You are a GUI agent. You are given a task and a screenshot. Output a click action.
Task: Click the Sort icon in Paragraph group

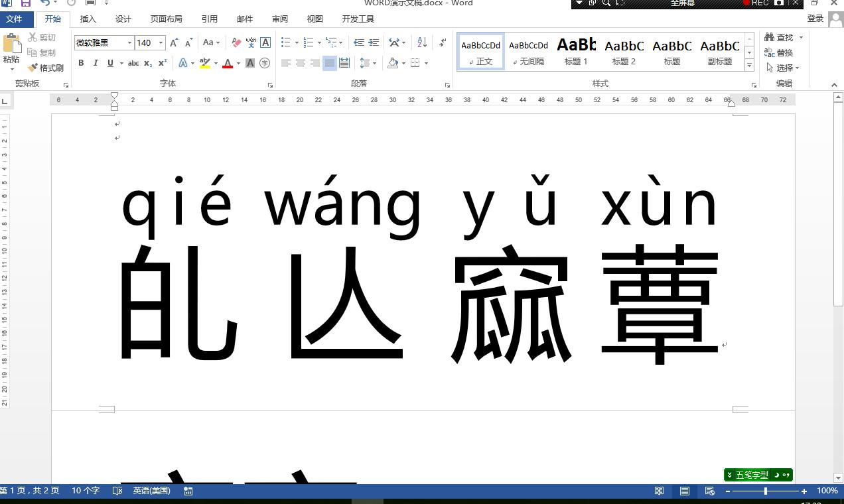(421, 42)
